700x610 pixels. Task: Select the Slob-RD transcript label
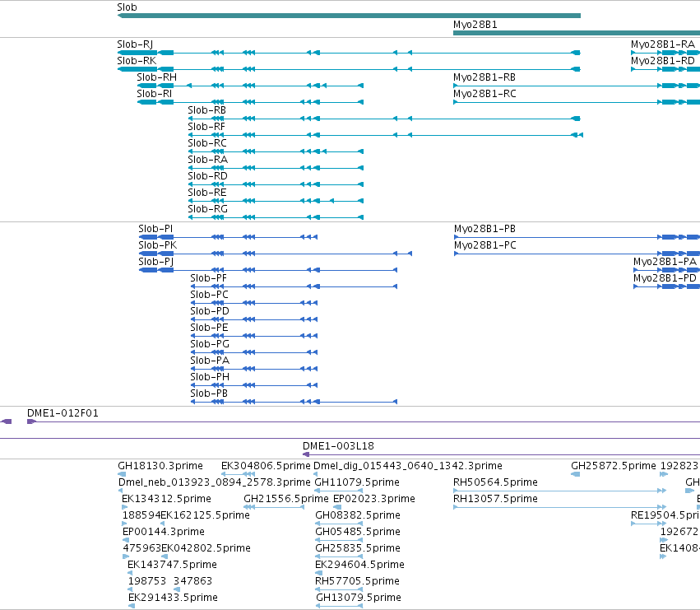click(207, 176)
